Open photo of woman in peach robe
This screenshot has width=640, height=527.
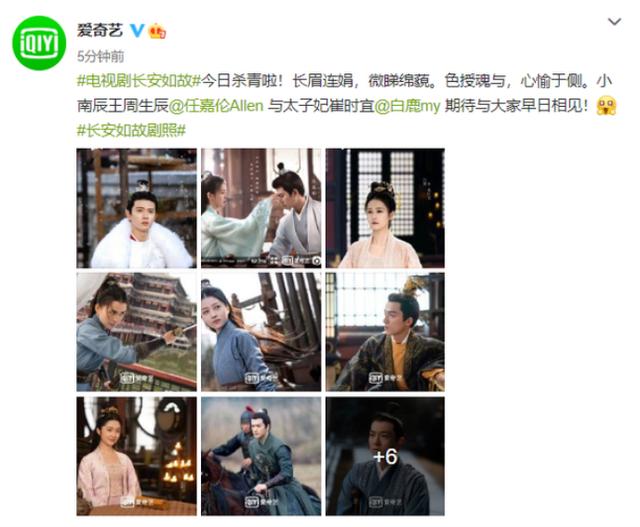coord(385,208)
